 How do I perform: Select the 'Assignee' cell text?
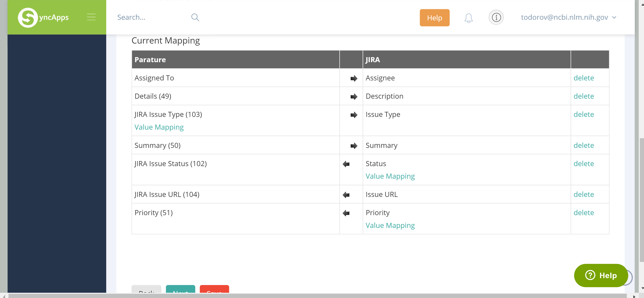(380, 78)
